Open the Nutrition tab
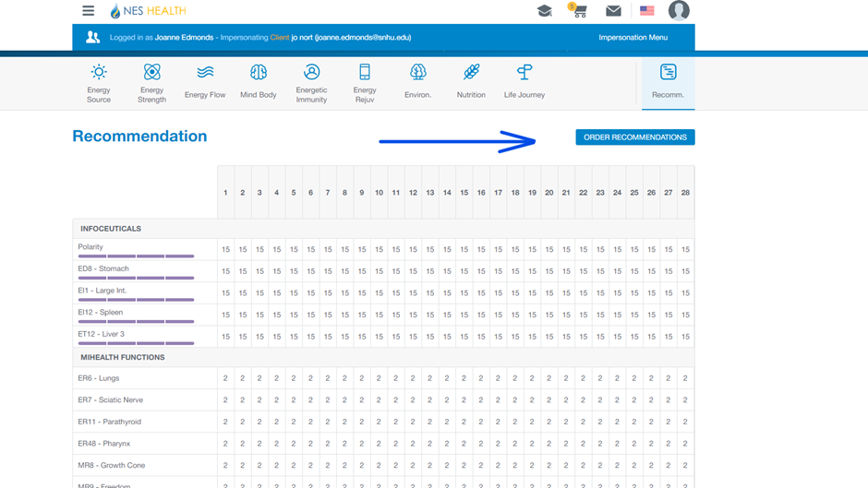Image resolution: width=868 pixels, height=488 pixels. click(471, 82)
